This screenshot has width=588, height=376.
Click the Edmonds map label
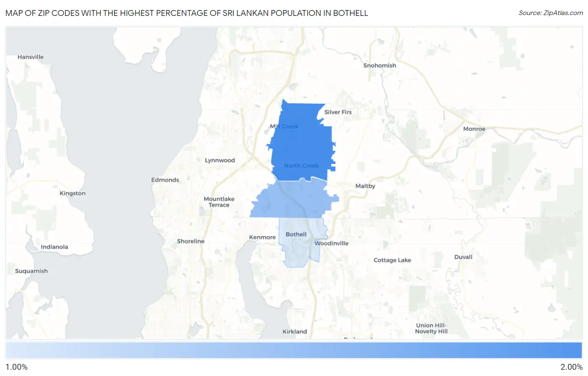click(x=165, y=180)
